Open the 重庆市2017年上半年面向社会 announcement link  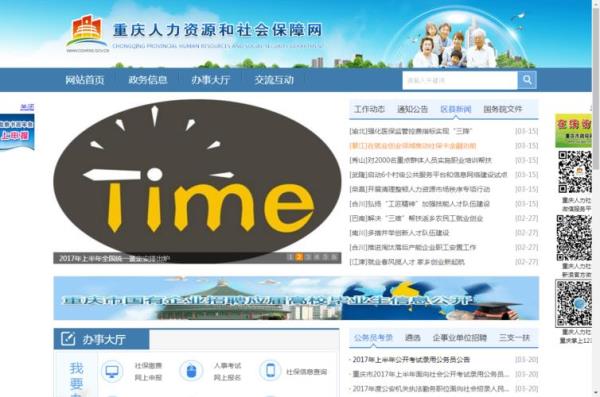pos(430,374)
